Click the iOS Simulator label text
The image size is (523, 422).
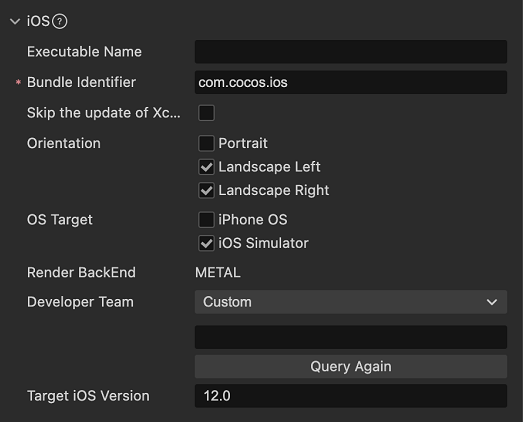pos(263,243)
